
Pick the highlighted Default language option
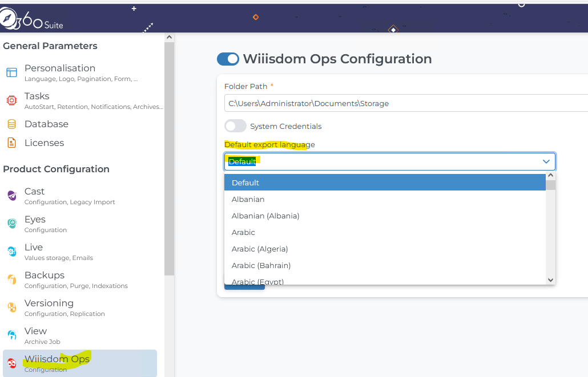click(x=245, y=183)
